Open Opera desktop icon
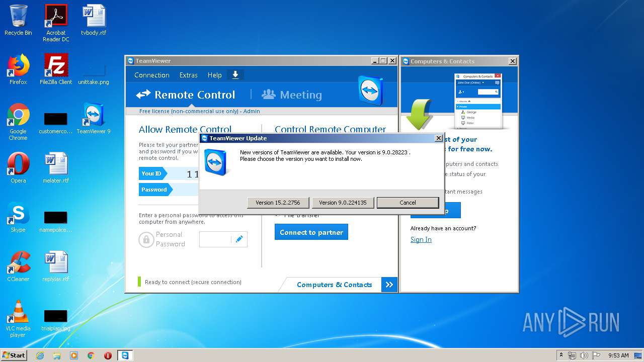Viewport: 644px width, 362px height. 18,168
